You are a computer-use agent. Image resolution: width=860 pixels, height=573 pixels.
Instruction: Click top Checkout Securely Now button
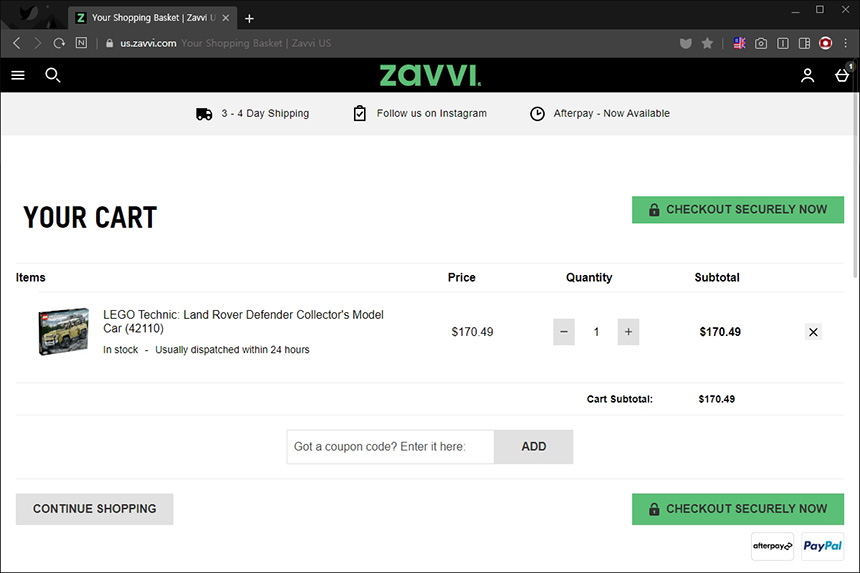coord(738,209)
